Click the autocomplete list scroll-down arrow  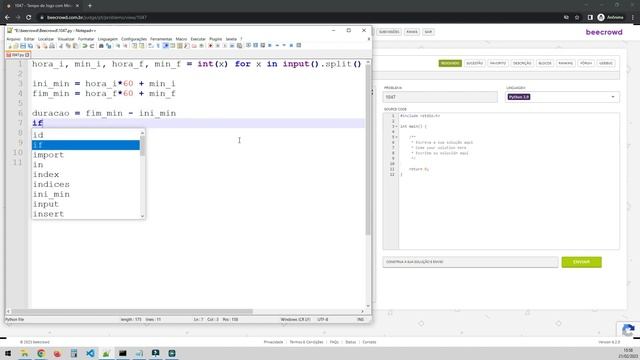(142, 216)
